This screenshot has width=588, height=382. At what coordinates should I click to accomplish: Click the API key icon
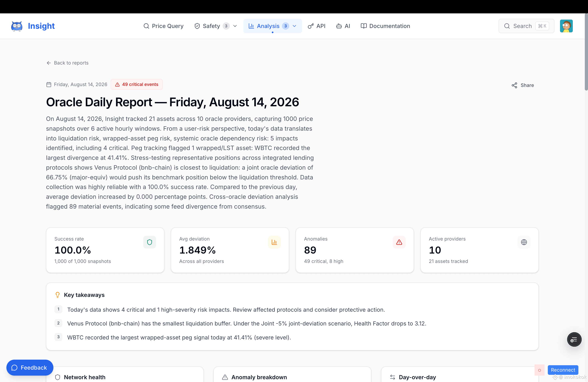311,26
